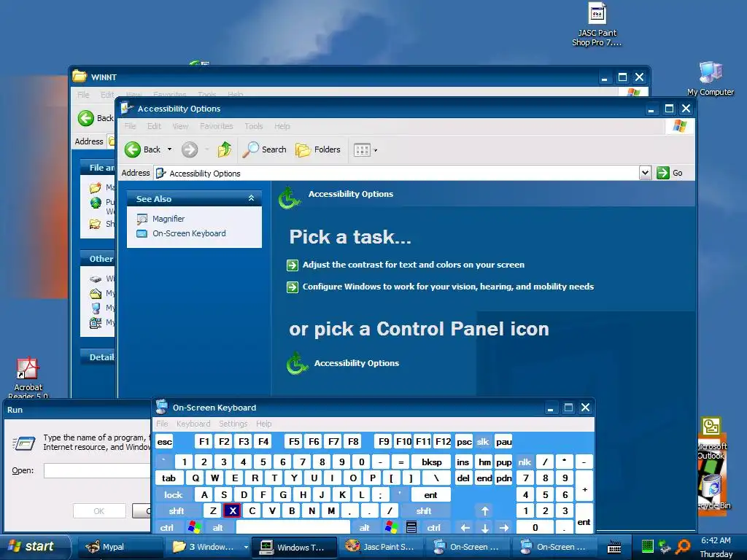
Task: Open Accessibility Options Control Panel icon
Action: [x=343, y=363]
